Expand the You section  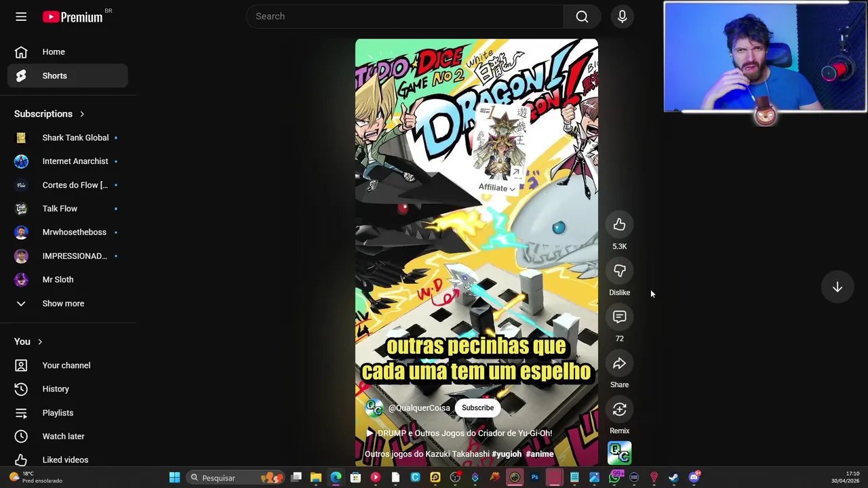click(28, 342)
